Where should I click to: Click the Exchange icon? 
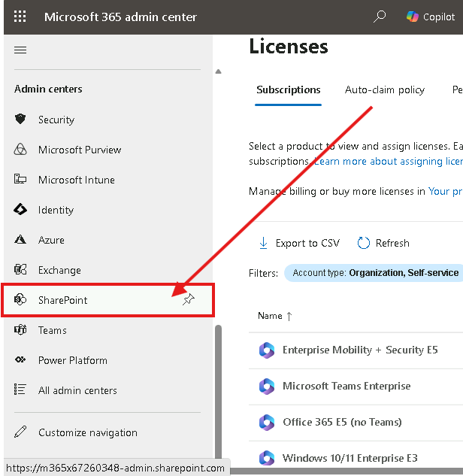[x=20, y=269]
